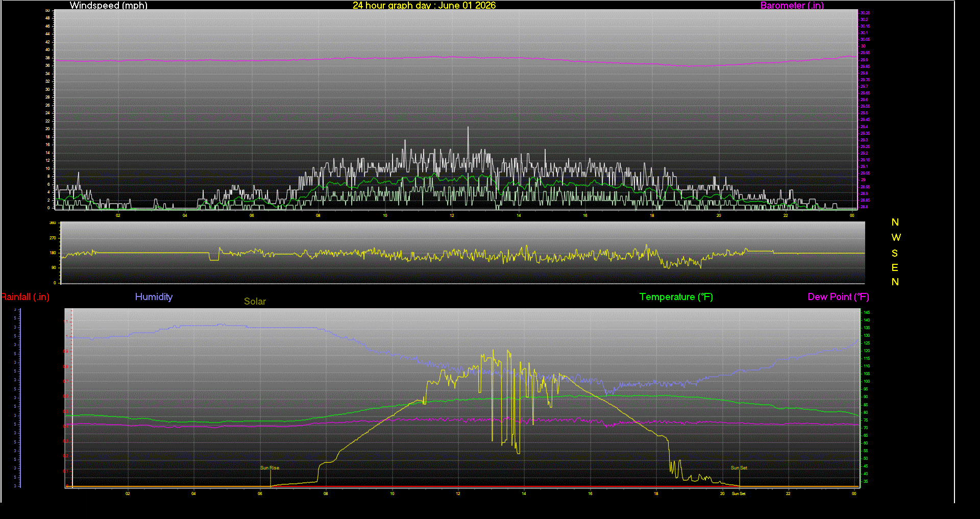Click the '12' hour tick on the temperature graph axis

point(458,493)
